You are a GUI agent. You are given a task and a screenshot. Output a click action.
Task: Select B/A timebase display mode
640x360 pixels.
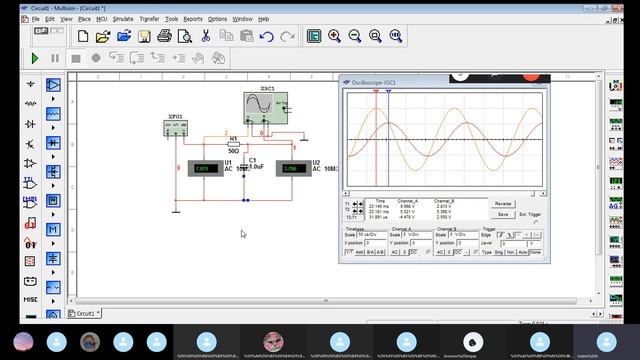coord(370,253)
